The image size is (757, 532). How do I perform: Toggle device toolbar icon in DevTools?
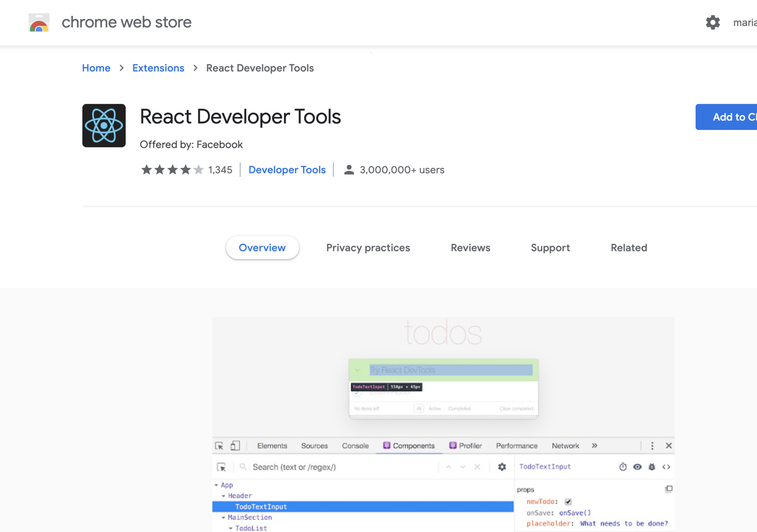coord(235,446)
